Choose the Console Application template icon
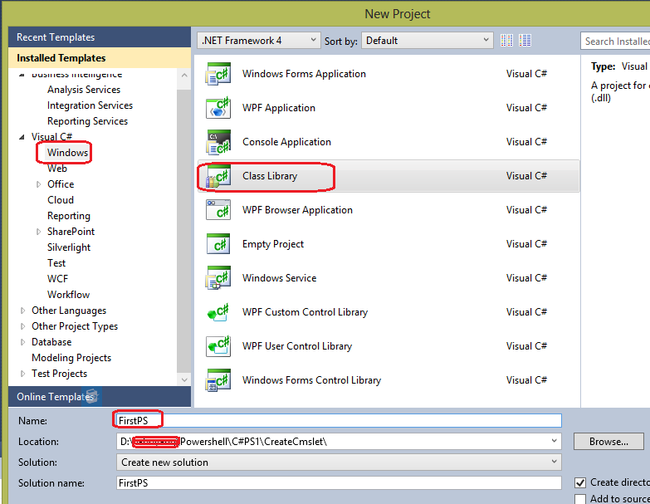Image resolution: width=650 pixels, height=504 pixels. pos(218,142)
